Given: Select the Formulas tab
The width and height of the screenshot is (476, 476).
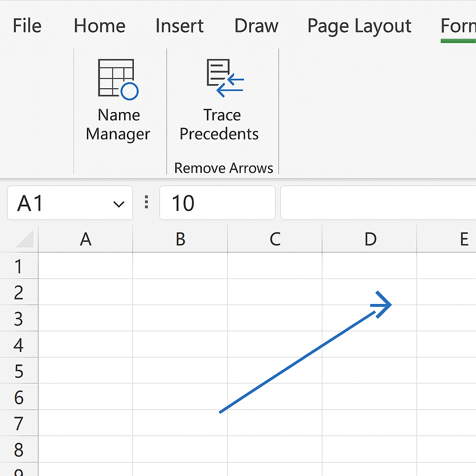Looking at the screenshot, I should (458, 26).
